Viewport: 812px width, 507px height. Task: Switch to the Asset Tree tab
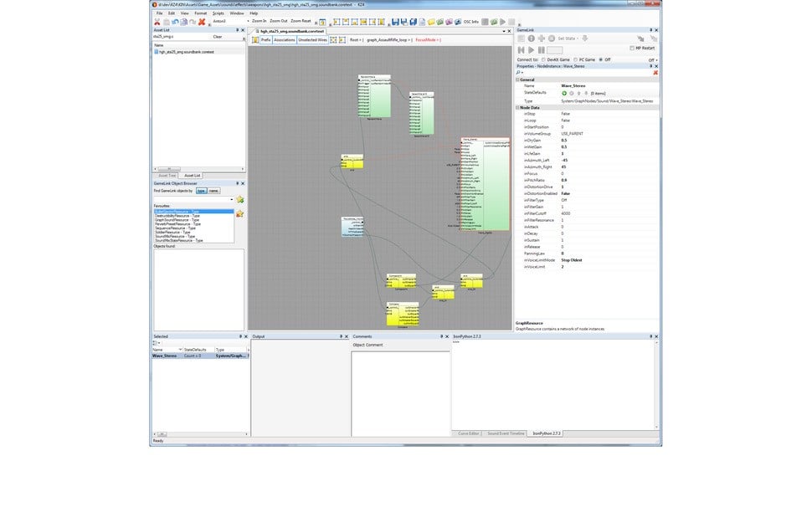(x=167, y=176)
